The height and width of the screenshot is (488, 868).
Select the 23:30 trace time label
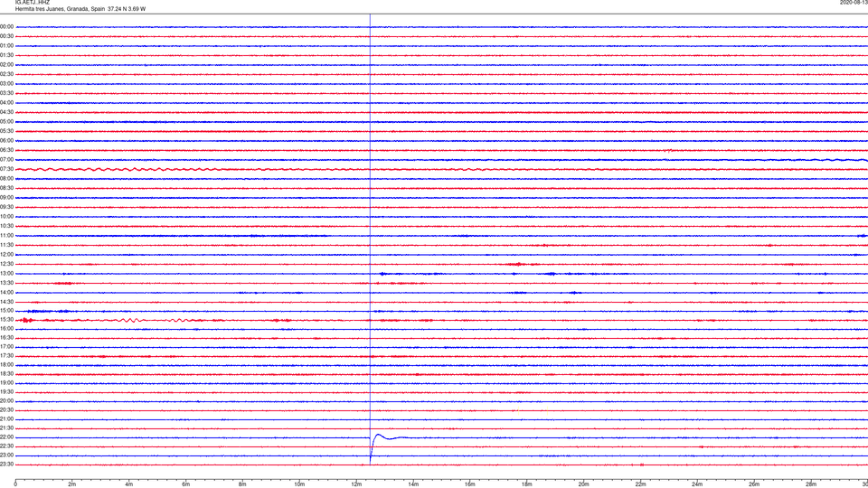[6, 465]
